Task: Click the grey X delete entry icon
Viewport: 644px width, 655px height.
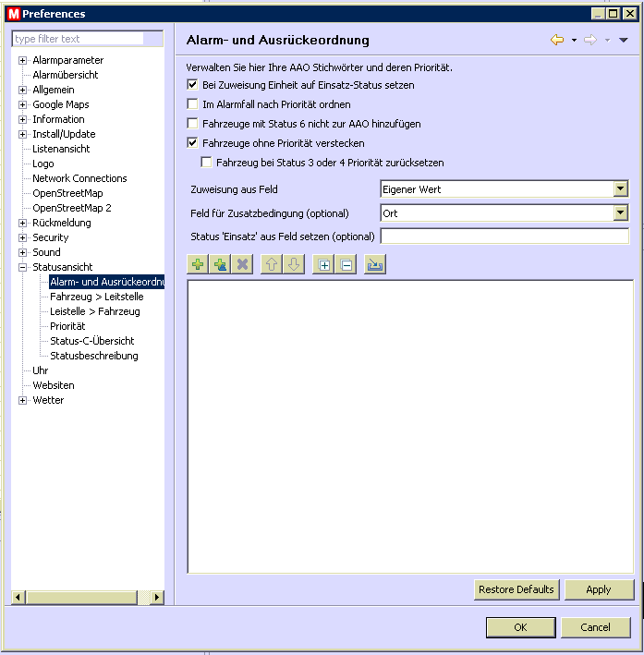Action: [x=242, y=265]
